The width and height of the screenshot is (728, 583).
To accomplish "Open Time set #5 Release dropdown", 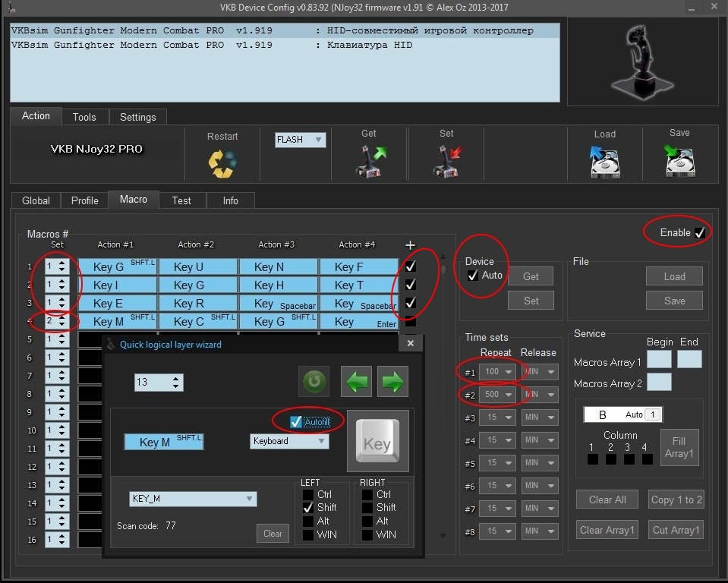I will [540, 463].
